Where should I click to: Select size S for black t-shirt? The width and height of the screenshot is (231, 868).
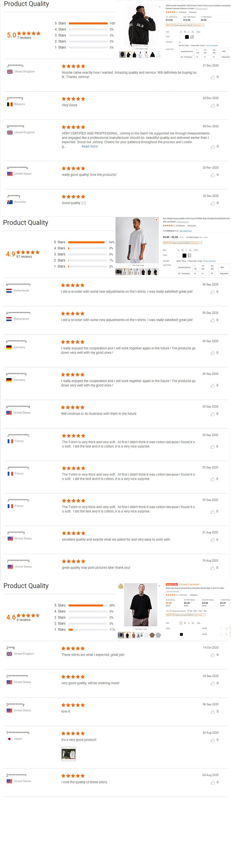180,623
